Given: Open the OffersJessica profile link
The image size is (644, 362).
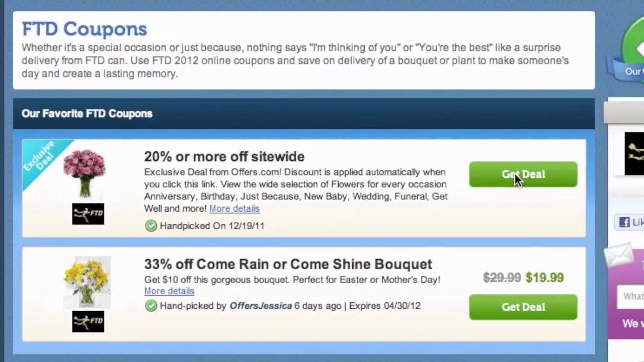Looking at the screenshot, I should (x=261, y=306).
